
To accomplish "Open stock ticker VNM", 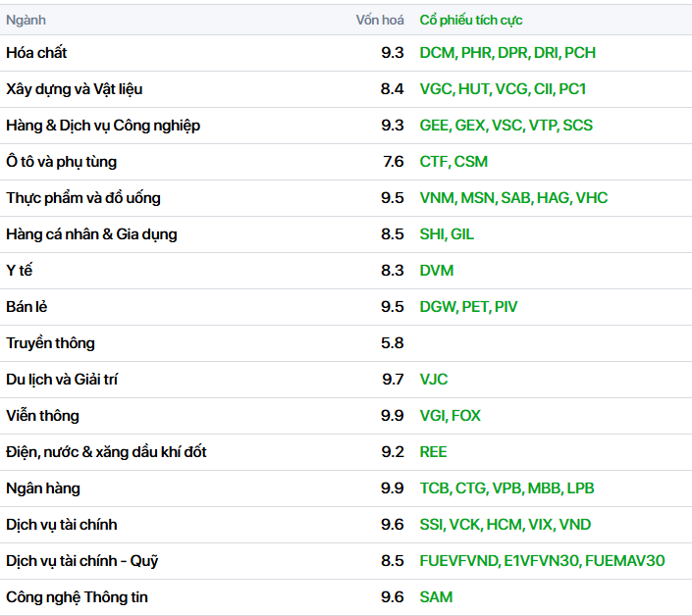I will point(437,198).
